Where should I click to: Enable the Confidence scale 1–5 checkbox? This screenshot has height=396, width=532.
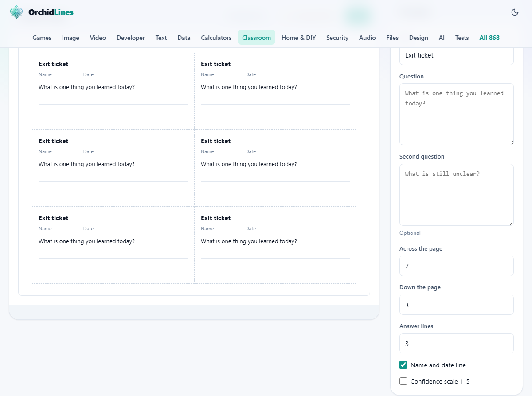click(x=403, y=381)
